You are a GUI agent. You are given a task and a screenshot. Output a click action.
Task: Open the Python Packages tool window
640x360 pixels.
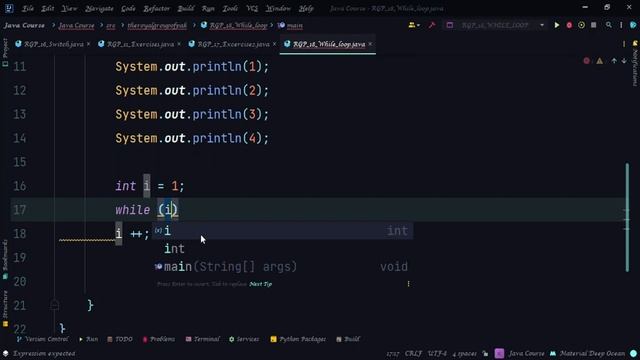coord(298,339)
